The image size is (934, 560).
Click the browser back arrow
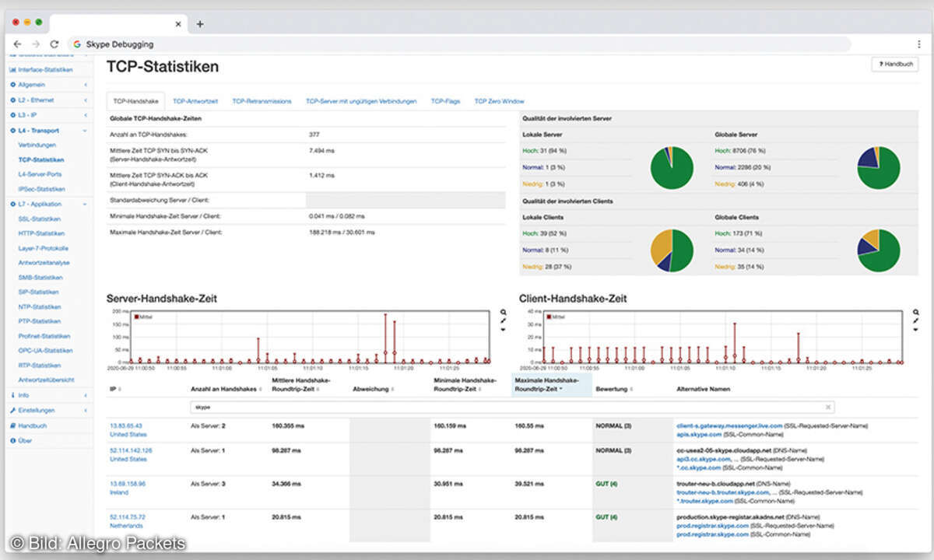[18, 44]
